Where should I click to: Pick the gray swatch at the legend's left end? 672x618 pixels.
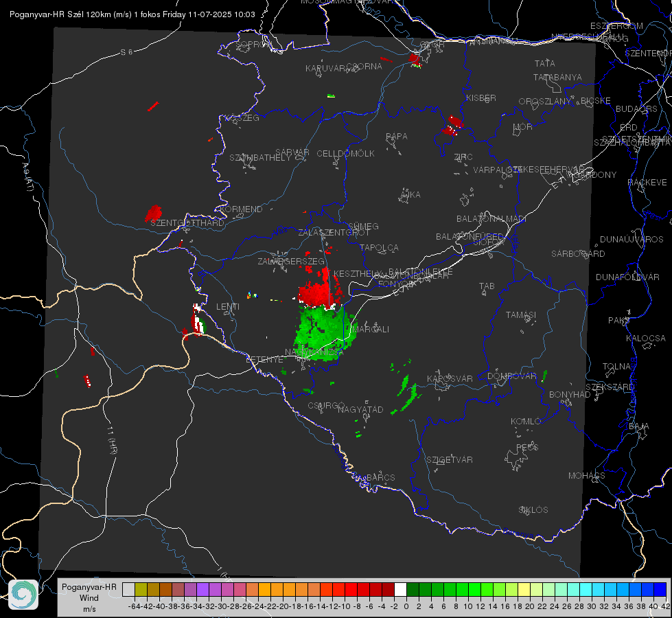pos(128,590)
